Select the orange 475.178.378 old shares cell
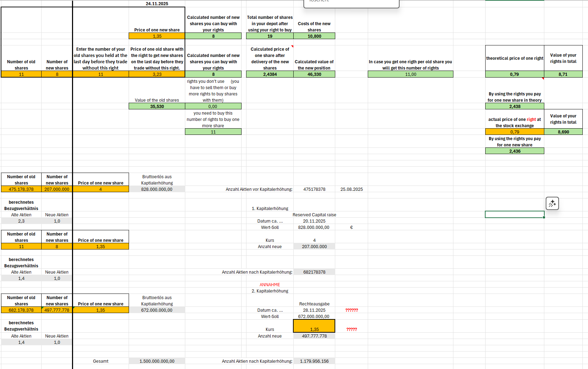 point(21,189)
